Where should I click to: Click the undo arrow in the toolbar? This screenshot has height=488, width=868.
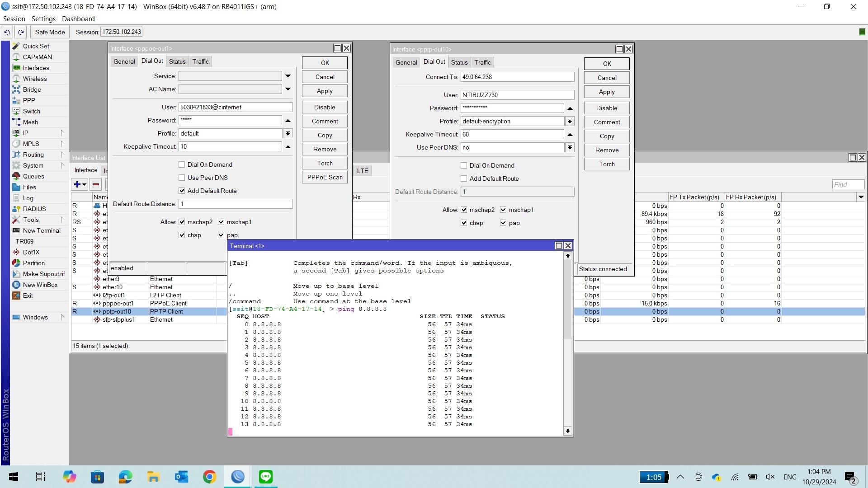coord(7,32)
